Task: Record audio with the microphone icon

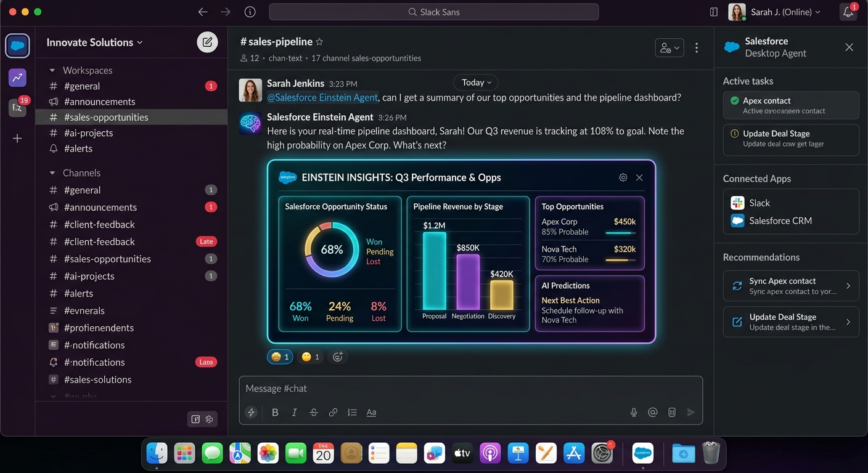Action: (634, 412)
